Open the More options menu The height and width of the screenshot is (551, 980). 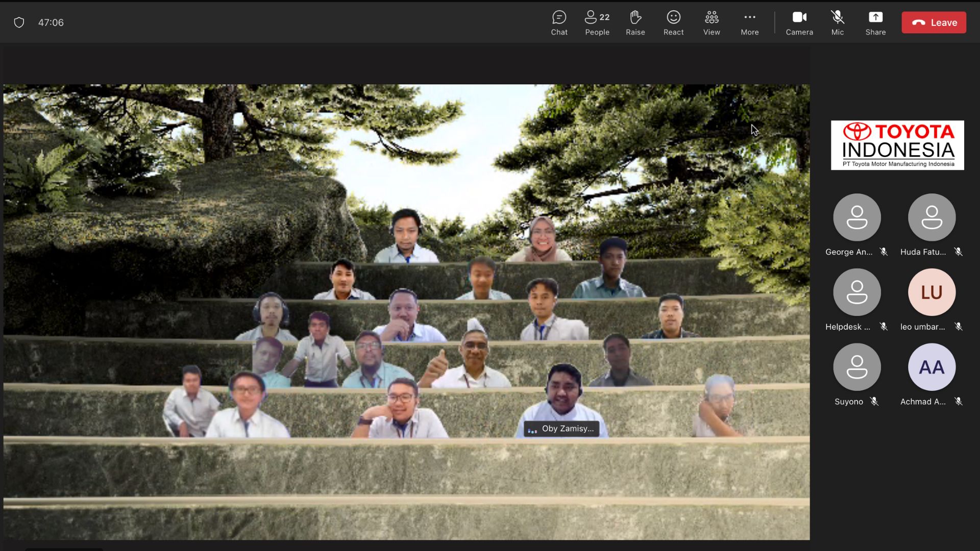click(x=750, y=23)
